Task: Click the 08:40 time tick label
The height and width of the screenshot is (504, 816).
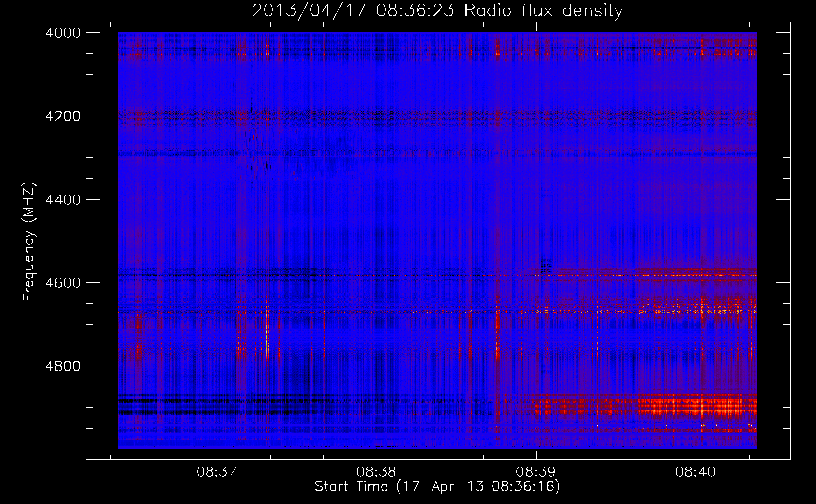Action: pyautogui.click(x=695, y=472)
